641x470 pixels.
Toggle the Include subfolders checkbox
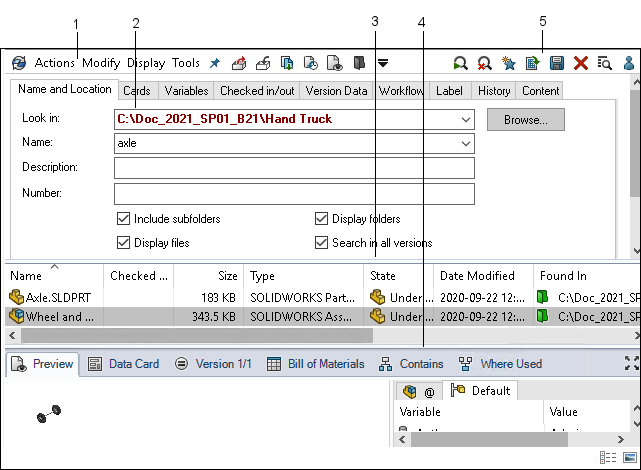coord(124,219)
